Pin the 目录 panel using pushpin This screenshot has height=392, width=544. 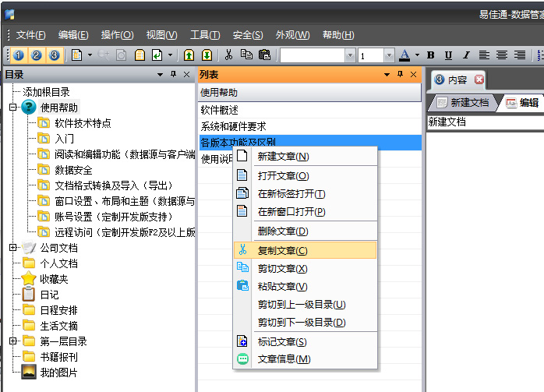point(172,75)
